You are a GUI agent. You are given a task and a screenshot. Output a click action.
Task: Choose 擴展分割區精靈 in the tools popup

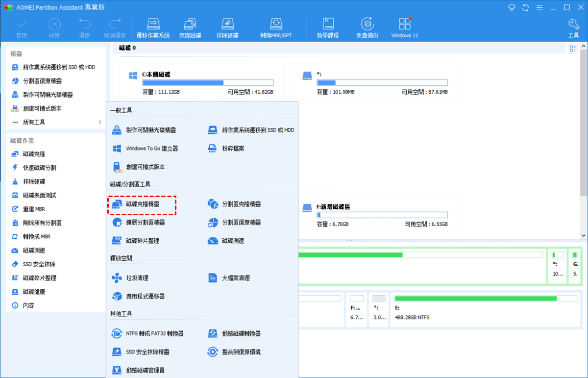(138, 223)
